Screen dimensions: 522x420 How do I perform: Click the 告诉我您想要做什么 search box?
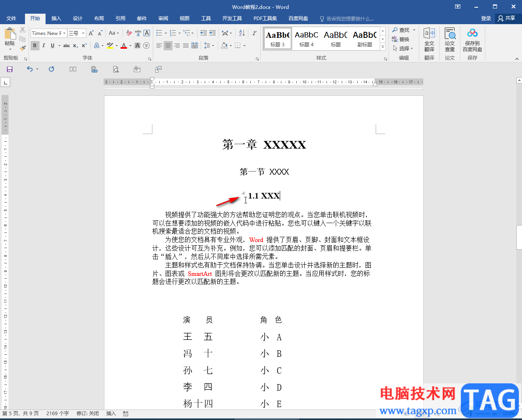click(x=347, y=19)
